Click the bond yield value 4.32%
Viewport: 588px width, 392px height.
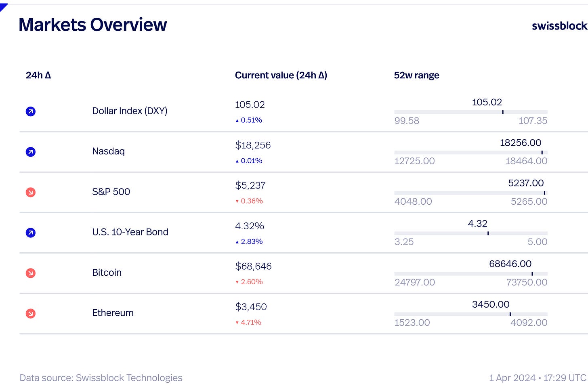coord(250,226)
